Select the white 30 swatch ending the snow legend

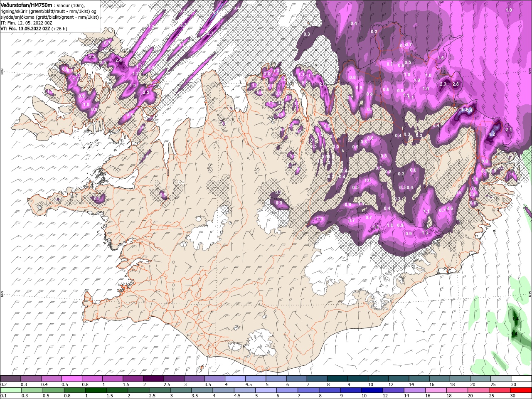[521, 379]
